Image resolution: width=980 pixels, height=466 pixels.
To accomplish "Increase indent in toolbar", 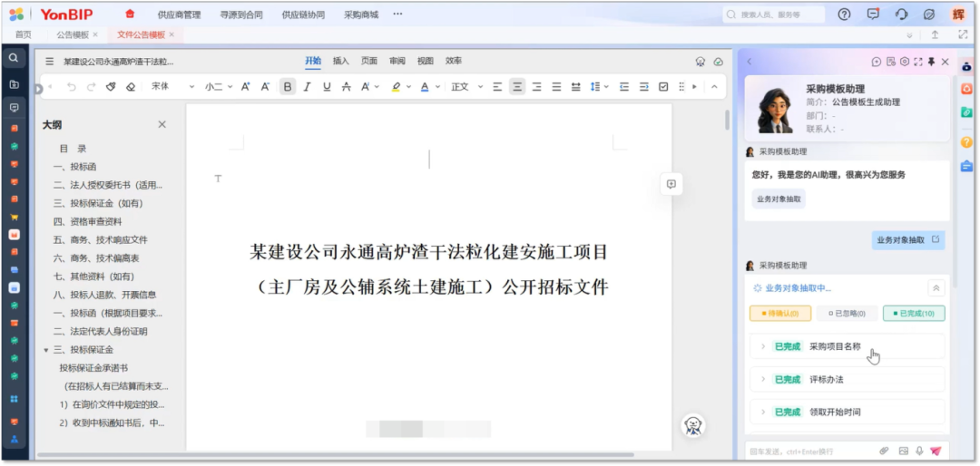I will click(x=643, y=87).
